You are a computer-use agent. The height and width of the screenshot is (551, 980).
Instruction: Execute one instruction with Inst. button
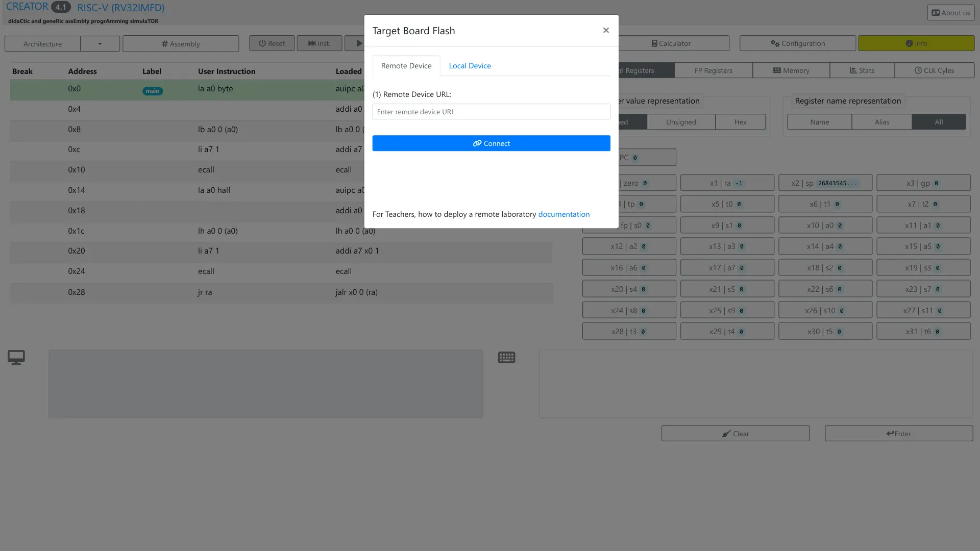(x=320, y=43)
